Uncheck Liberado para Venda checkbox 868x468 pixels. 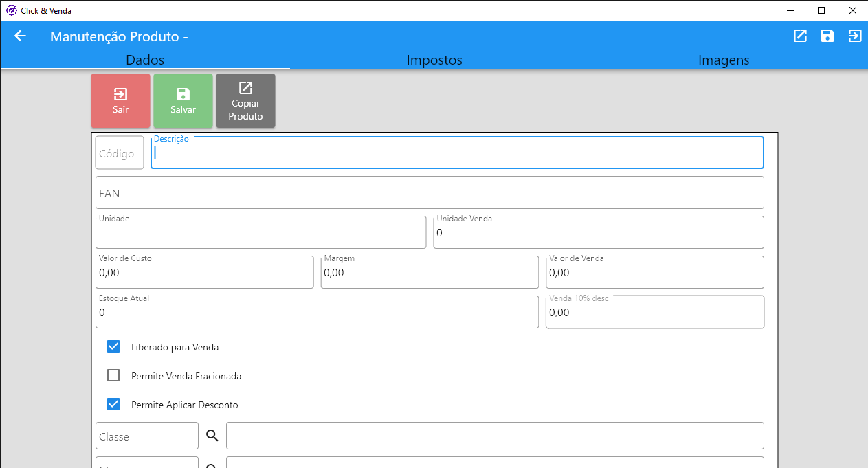(x=114, y=347)
